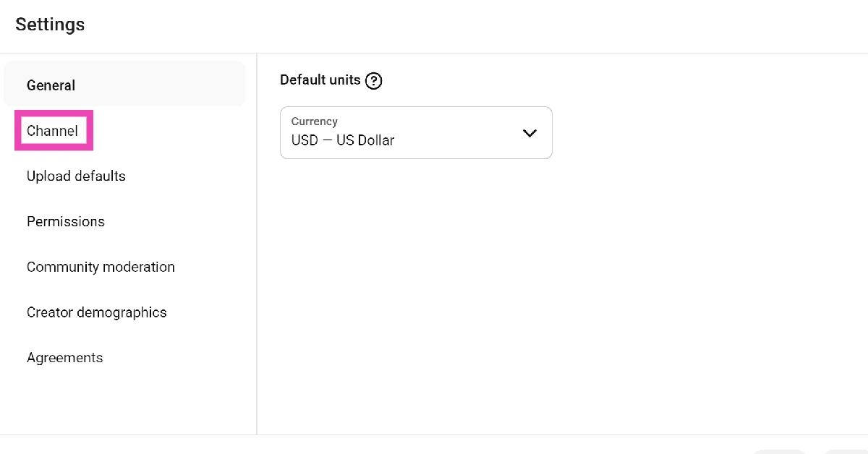Click the Agreements link at sidebar bottom
Screen dimensions: 868x454
pyautogui.click(x=65, y=358)
